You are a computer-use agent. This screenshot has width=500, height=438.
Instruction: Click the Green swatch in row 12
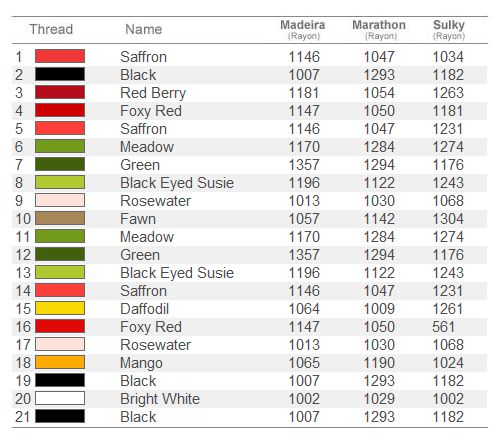[x=60, y=254]
